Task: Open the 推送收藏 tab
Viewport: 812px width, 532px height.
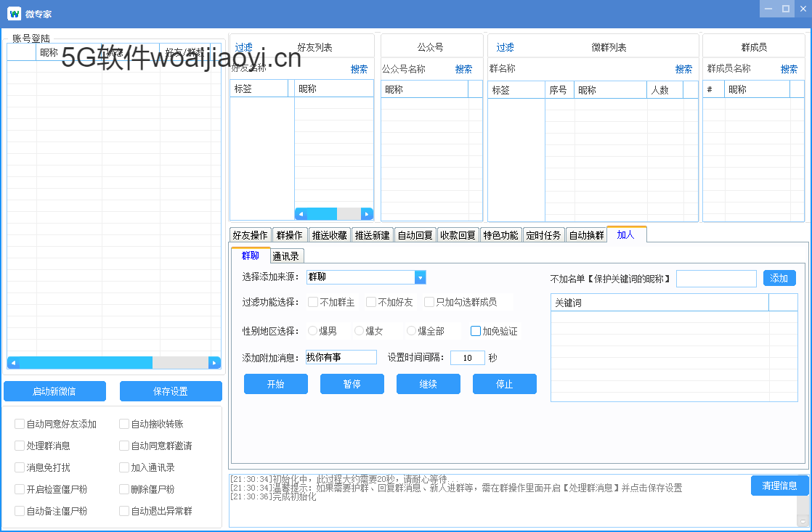Action: (329, 235)
